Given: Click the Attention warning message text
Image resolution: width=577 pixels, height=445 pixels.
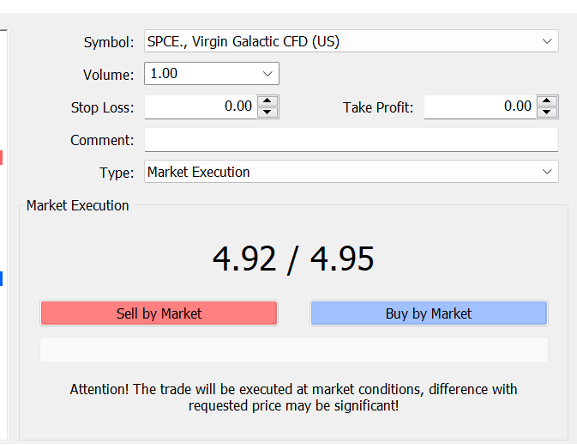Looking at the screenshot, I should [294, 398].
